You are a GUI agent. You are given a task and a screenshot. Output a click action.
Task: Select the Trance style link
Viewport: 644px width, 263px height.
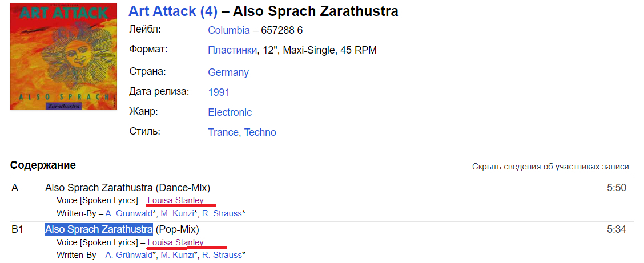(x=223, y=132)
